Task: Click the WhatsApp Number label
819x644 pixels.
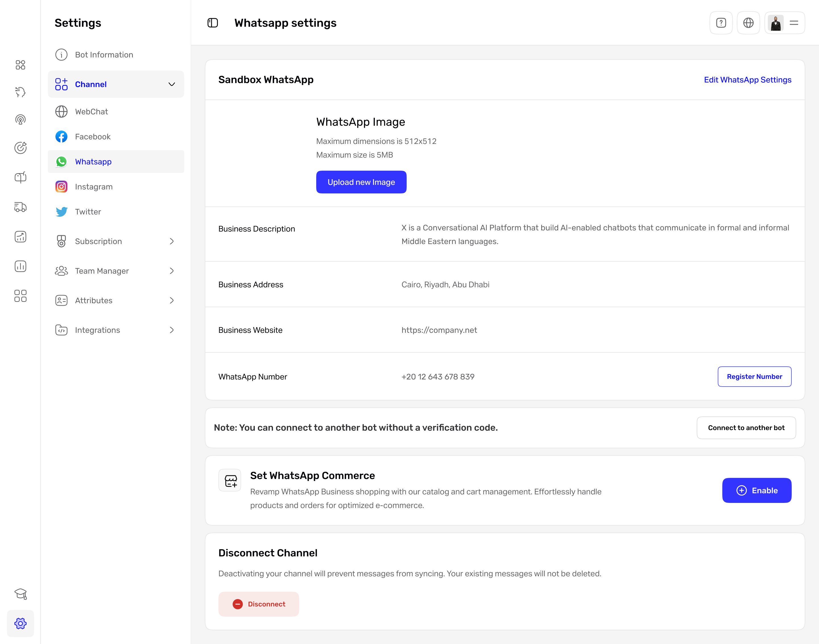Action: coord(253,377)
